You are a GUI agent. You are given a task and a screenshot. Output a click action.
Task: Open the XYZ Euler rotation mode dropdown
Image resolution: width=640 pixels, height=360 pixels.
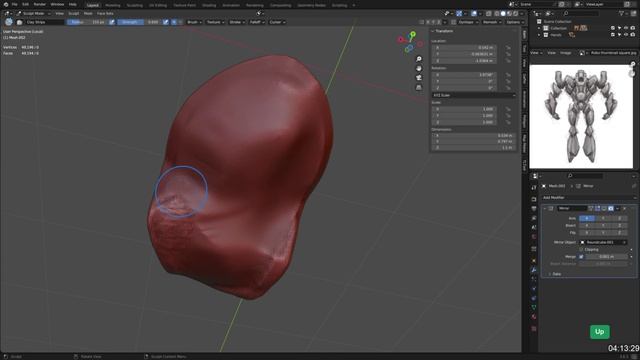[473, 95]
